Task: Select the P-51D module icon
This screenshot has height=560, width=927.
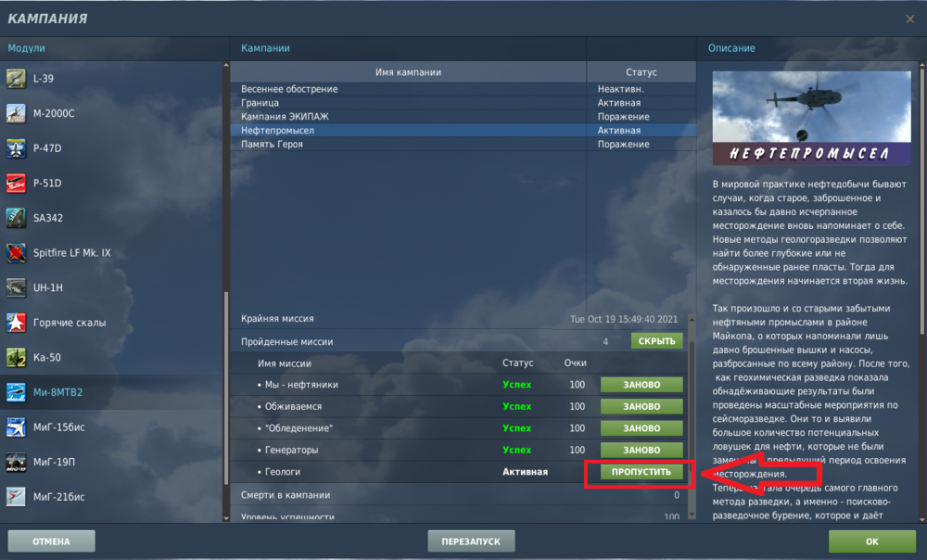Action: tap(16, 184)
